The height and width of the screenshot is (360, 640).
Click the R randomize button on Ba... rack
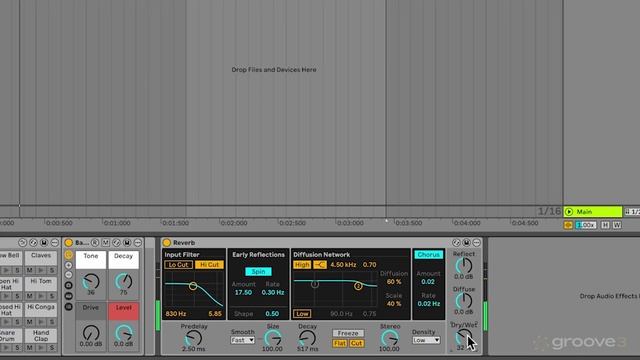pos(95,242)
